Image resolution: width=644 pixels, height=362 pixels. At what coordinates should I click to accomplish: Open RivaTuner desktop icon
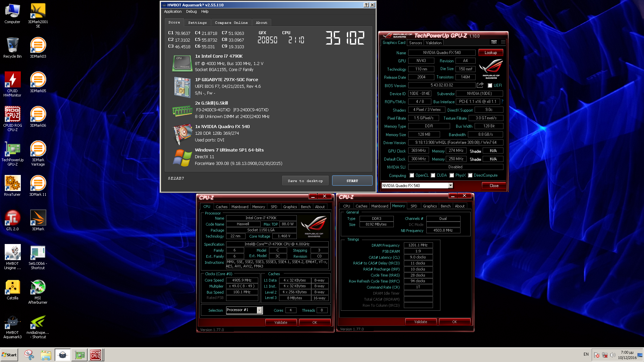pos(12,186)
